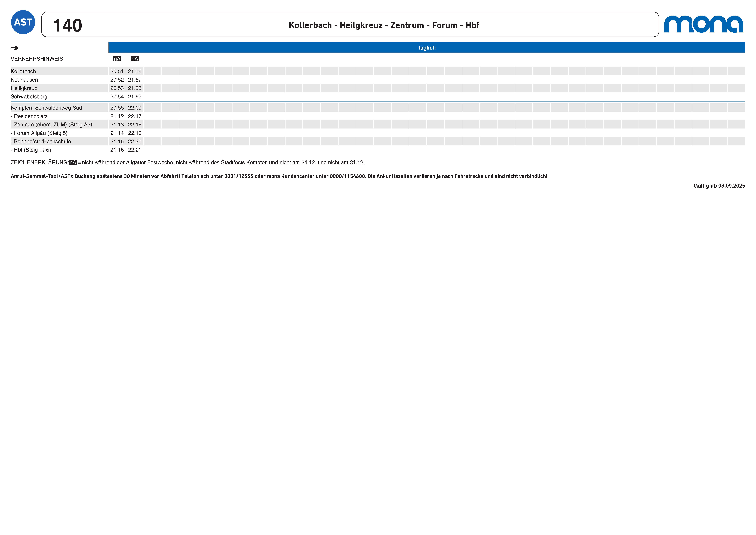Click the 21.14 Forum Allgäu time
Image resolution: width=756 pixels, height=535 pixels.
(x=117, y=133)
